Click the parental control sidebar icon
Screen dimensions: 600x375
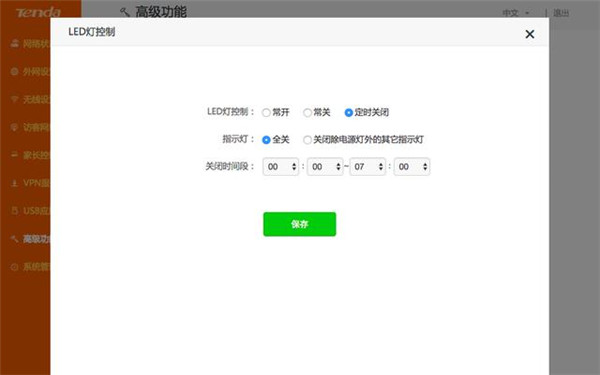(15, 155)
